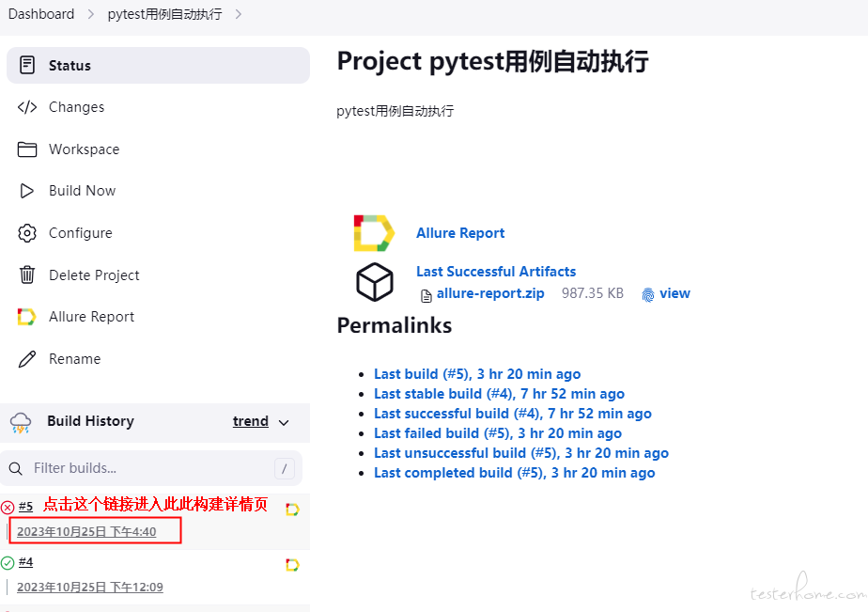This screenshot has width=868, height=612.
Task: Open build #5 number link
Action: click(x=26, y=506)
